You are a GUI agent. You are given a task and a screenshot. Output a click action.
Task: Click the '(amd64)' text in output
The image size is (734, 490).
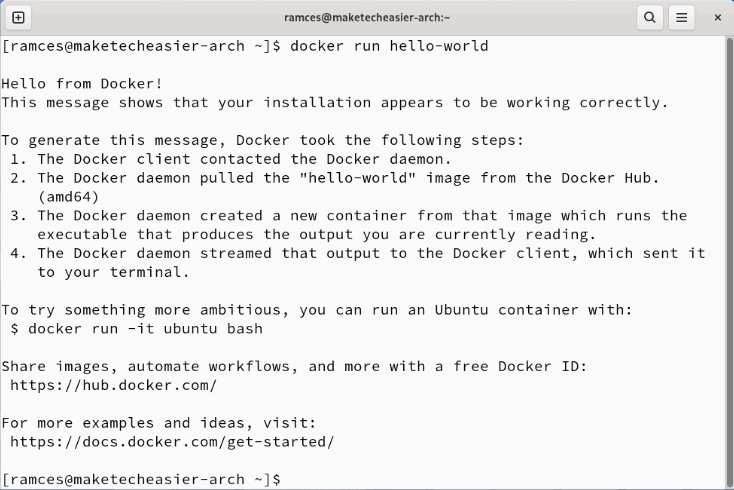point(68,196)
